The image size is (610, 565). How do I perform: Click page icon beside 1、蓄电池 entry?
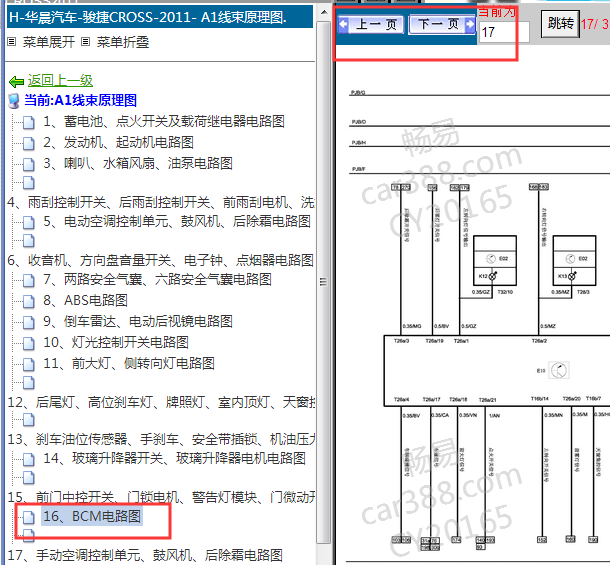28,123
